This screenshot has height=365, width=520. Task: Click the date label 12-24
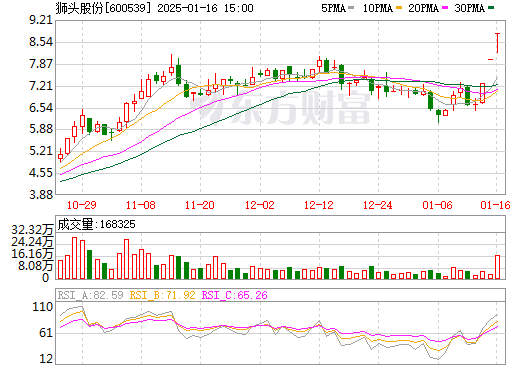pos(378,205)
